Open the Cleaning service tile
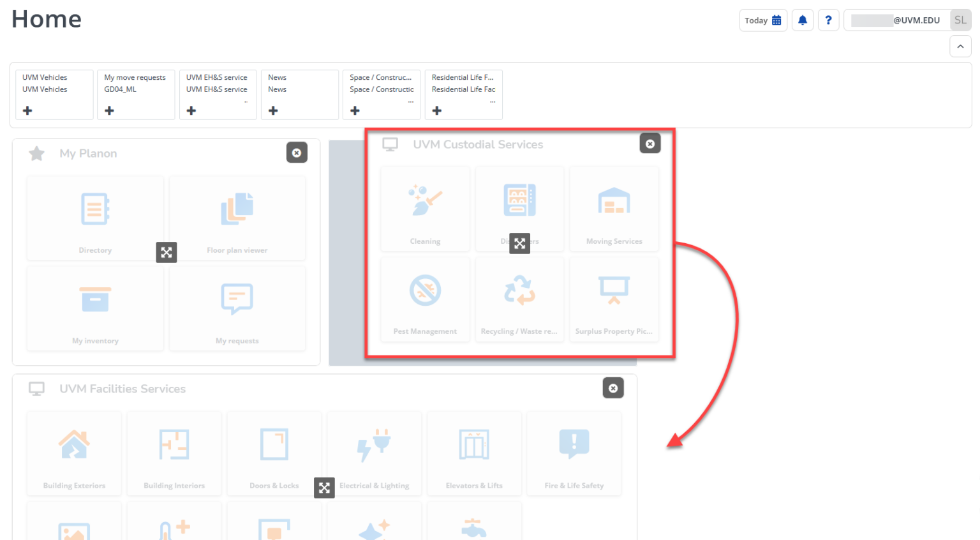This screenshot has width=980, height=540. 425,208
